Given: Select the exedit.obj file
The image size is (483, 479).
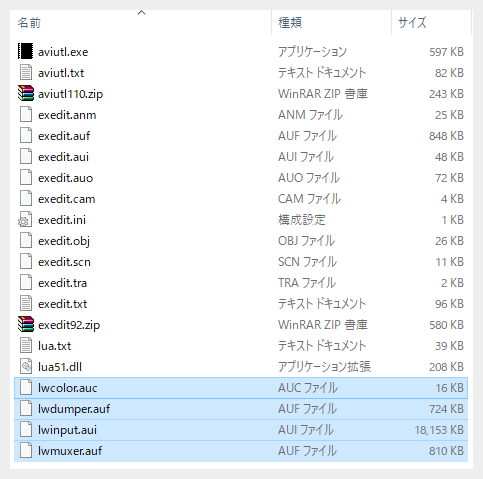Looking at the screenshot, I should point(241,241).
